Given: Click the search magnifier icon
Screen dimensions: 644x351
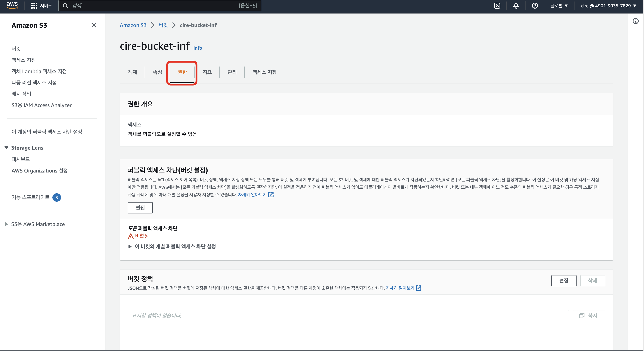Looking at the screenshot, I should click(x=65, y=6).
